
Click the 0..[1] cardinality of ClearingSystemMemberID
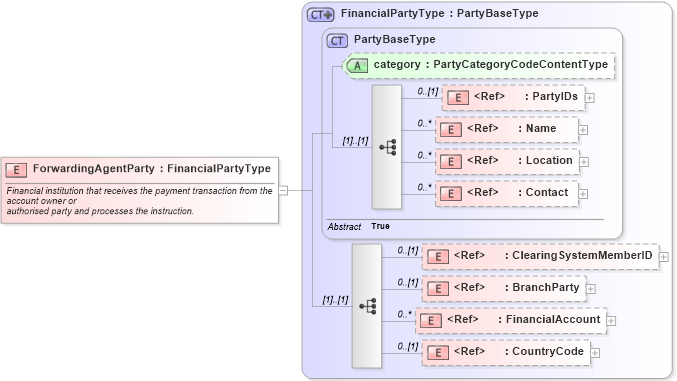pyautogui.click(x=408, y=250)
